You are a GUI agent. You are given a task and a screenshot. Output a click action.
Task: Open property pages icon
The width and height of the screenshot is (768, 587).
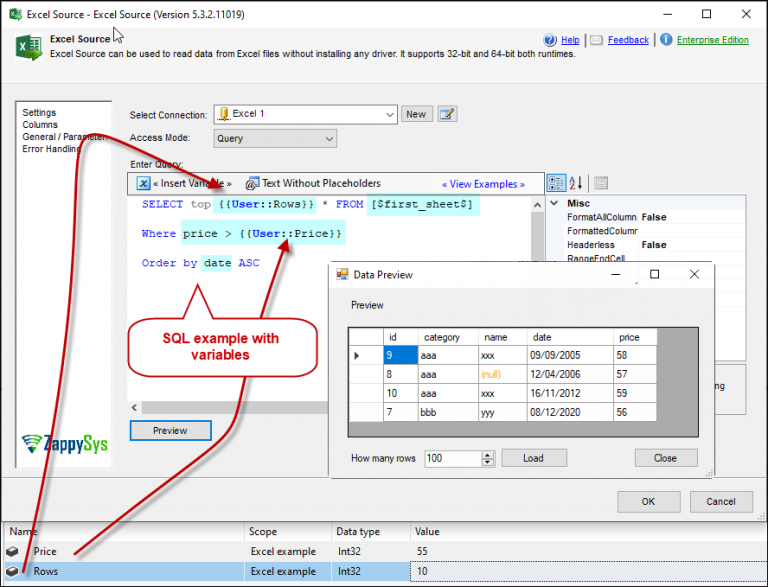pyautogui.click(x=601, y=183)
